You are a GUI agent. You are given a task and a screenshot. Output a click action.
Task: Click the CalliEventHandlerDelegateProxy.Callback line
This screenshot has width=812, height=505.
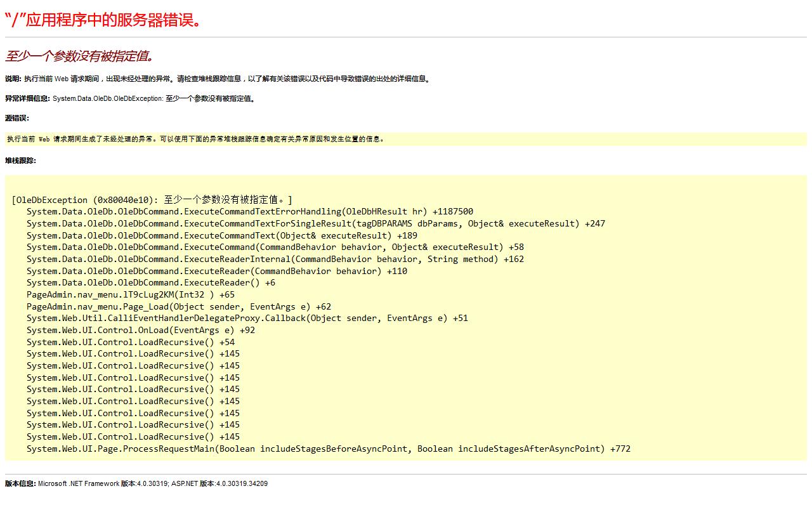(x=247, y=318)
